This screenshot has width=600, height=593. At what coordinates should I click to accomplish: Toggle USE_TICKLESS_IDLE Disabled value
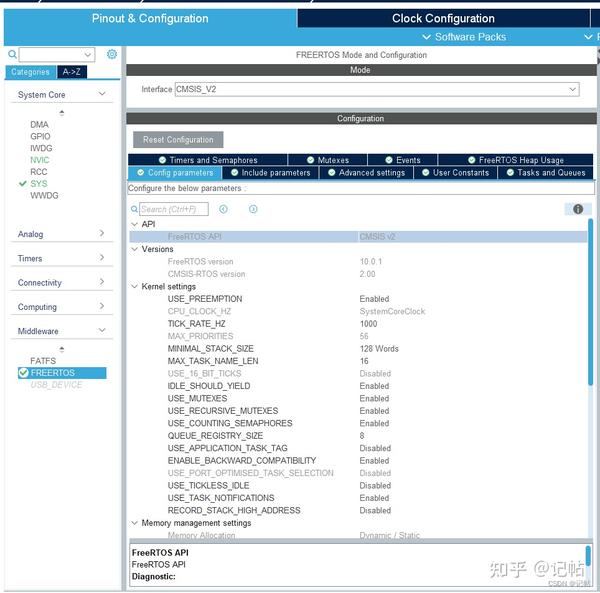click(x=375, y=485)
